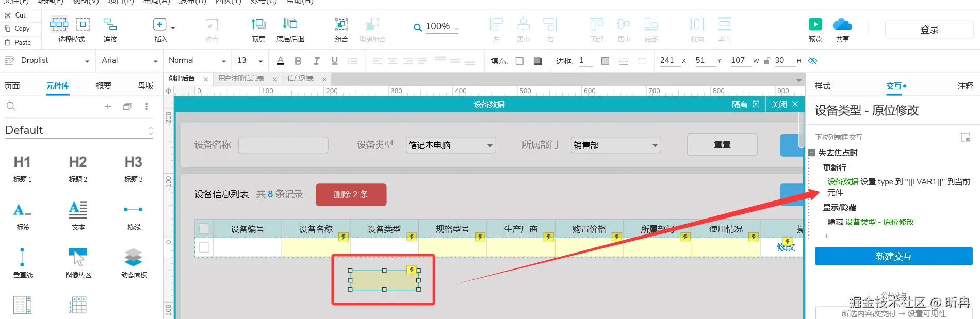Group widgets using 组合 icon

coord(341,24)
